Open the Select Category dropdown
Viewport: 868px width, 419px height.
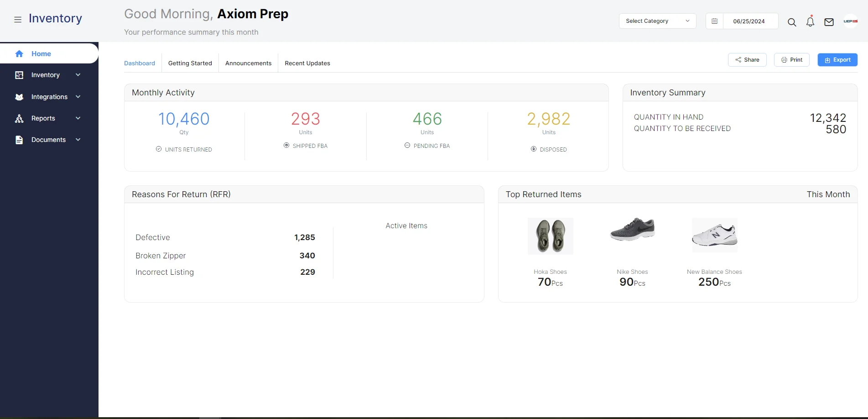(x=657, y=21)
